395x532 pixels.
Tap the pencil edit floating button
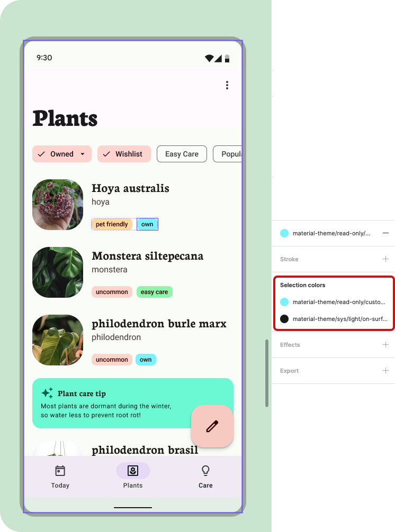coord(212,426)
